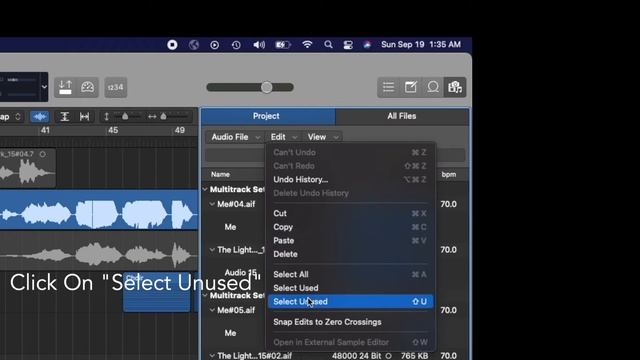Choose Cut from the Edit menu
The height and width of the screenshot is (360, 640).
350,213
